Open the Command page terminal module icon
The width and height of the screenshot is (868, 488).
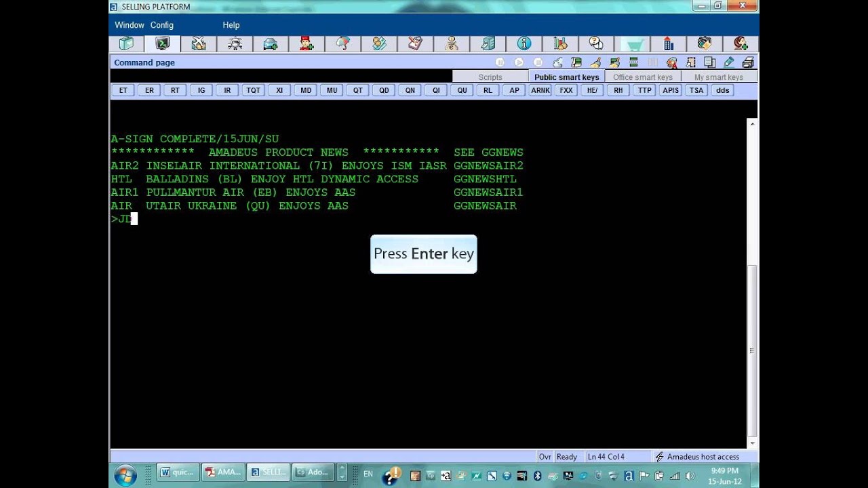click(162, 44)
